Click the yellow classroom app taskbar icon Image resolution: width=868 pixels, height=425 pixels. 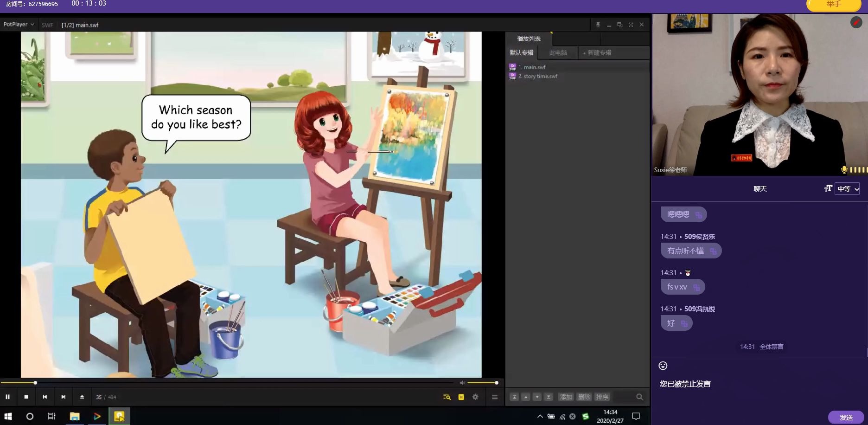(119, 416)
